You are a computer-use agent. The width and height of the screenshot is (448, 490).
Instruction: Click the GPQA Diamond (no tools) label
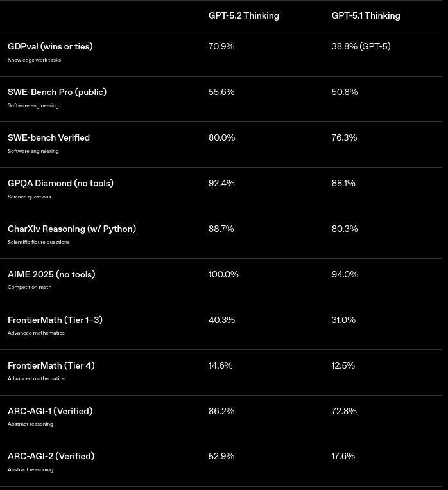[x=60, y=184]
